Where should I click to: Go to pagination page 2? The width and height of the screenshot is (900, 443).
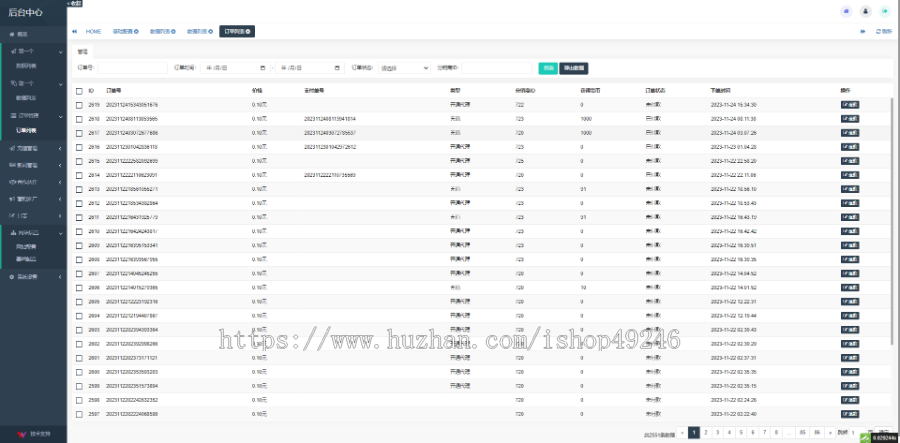pyautogui.click(x=705, y=432)
